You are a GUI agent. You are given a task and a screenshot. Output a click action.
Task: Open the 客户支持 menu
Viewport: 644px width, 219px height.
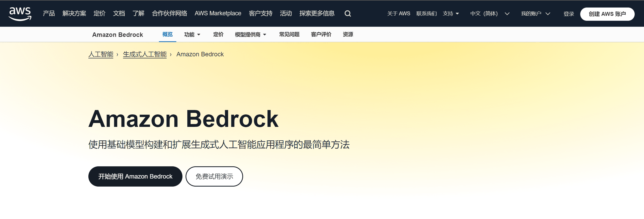click(260, 13)
